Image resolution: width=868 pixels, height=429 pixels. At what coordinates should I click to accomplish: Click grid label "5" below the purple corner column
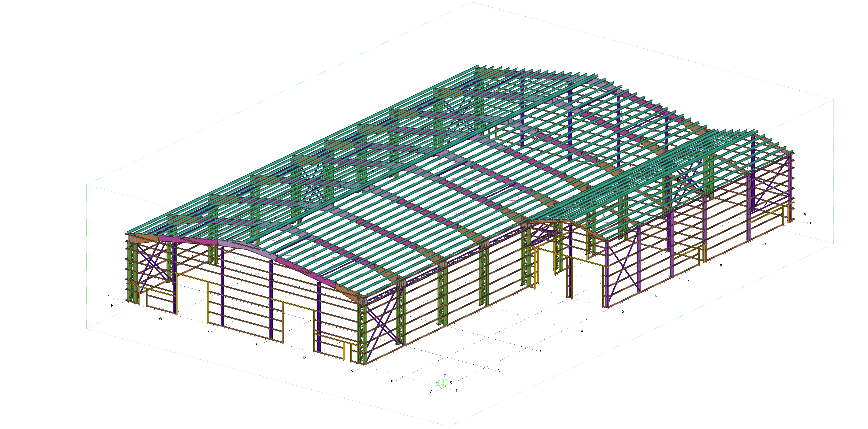(623, 311)
